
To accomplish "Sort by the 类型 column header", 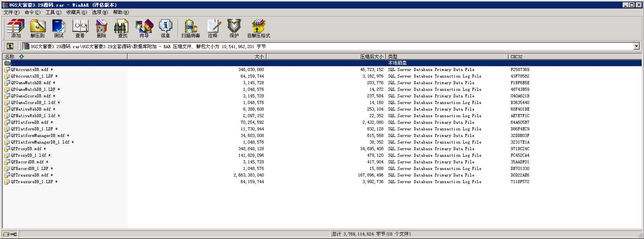I will [447, 57].
